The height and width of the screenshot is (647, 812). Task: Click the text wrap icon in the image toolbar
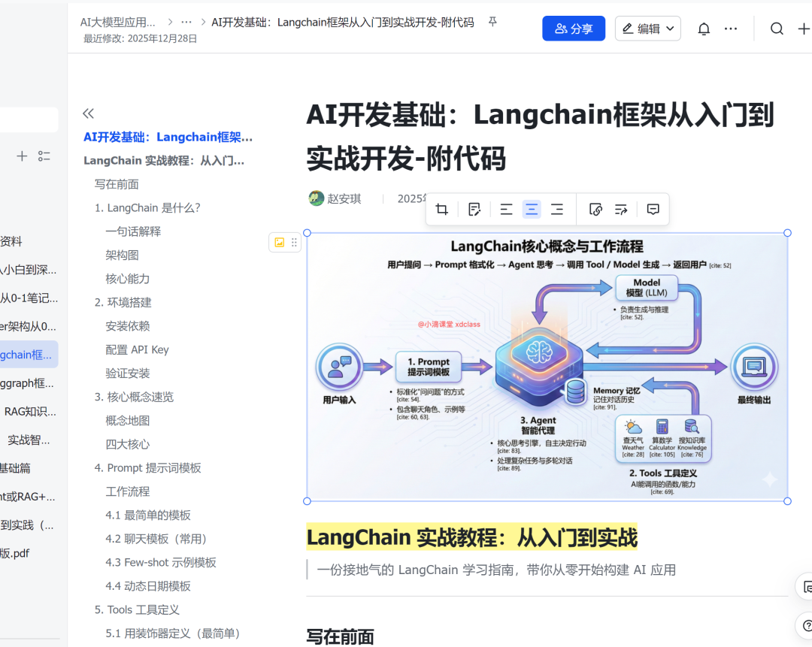621,209
